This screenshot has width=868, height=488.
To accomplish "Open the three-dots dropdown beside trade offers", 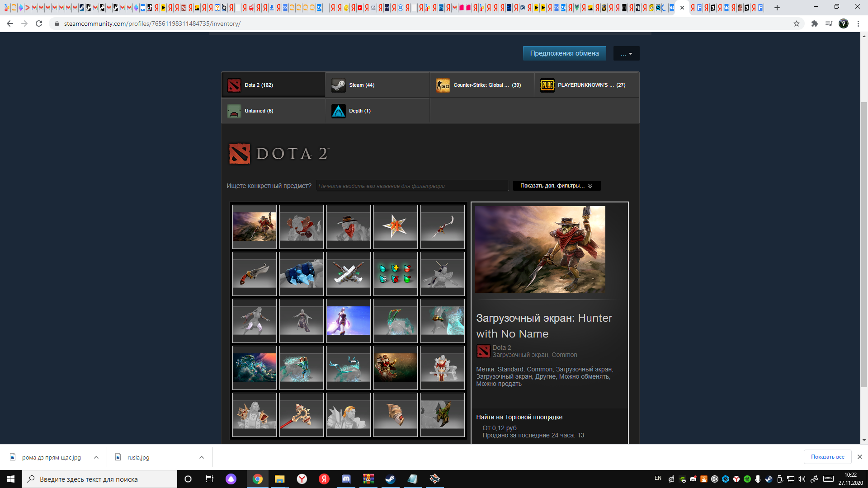I will (626, 54).
